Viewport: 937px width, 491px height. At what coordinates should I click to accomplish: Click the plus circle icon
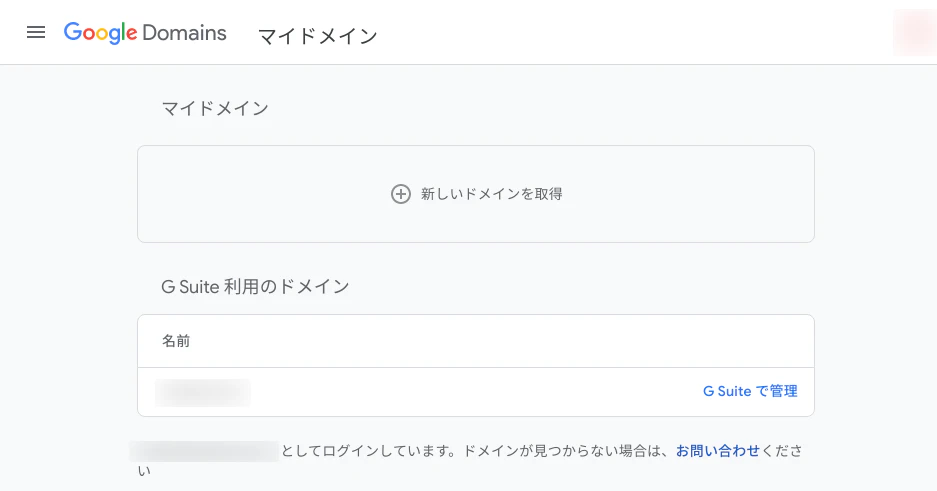400,194
